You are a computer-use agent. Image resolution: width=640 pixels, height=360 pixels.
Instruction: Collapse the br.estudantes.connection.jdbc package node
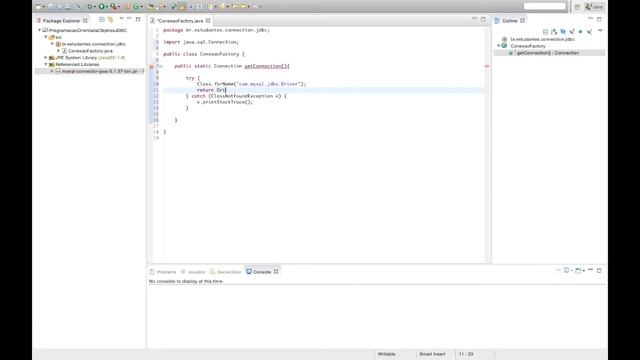[52, 44]
